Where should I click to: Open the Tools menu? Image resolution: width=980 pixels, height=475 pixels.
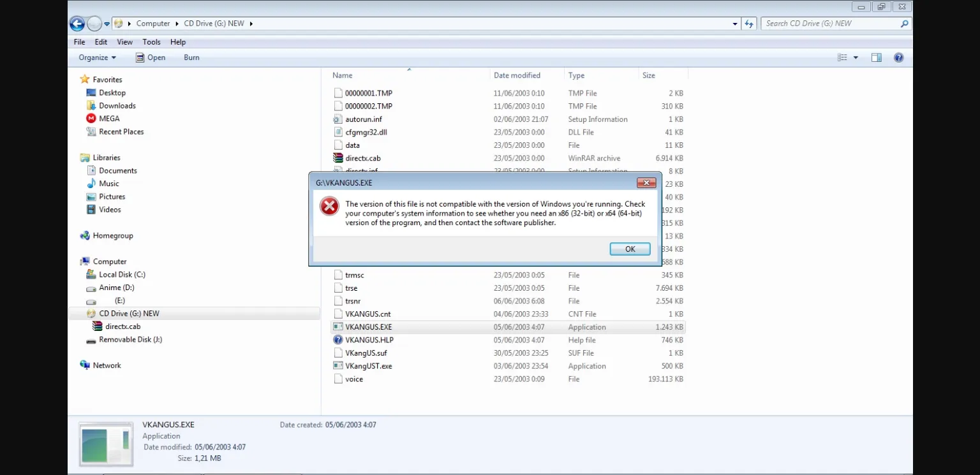151,42
